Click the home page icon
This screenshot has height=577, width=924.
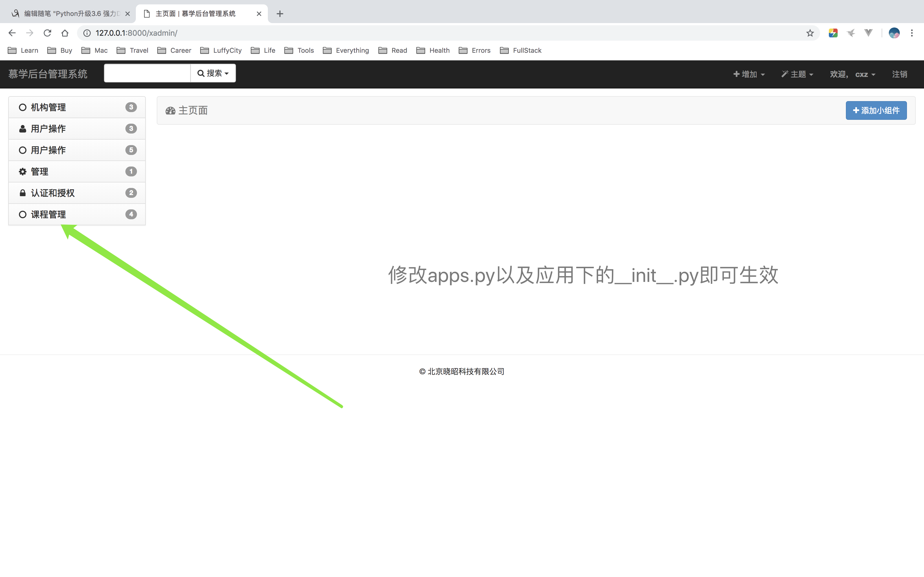coord(65,33)
